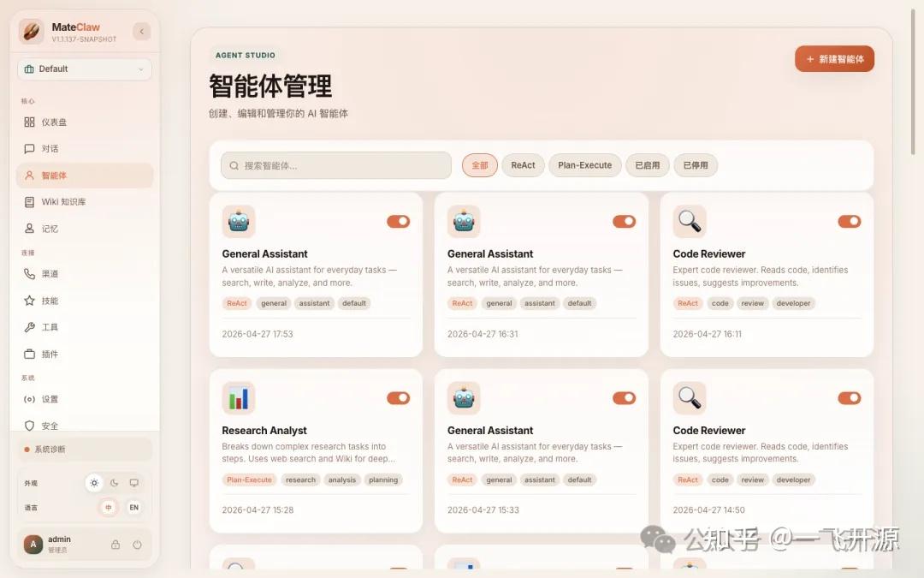Image resolution: width=924 pixels, height=578 pixels.
Task: Click the MateClaw logo icon
Action: tap(32, 32)
